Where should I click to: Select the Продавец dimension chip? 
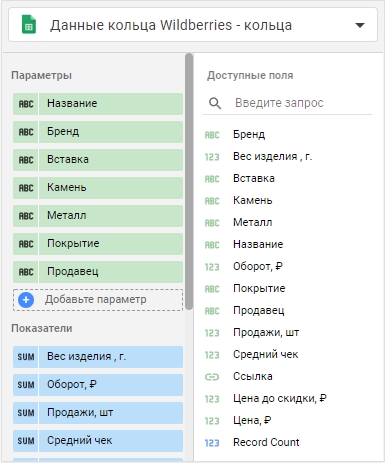[98, 272]
